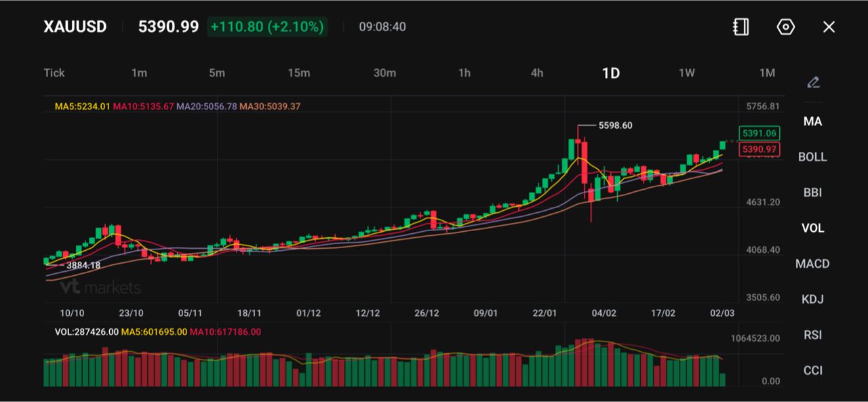Image resolution: width=868 pixels, height=402 pixels.
Task: Close the XAUUSD chart view
Action: (829, 27)
